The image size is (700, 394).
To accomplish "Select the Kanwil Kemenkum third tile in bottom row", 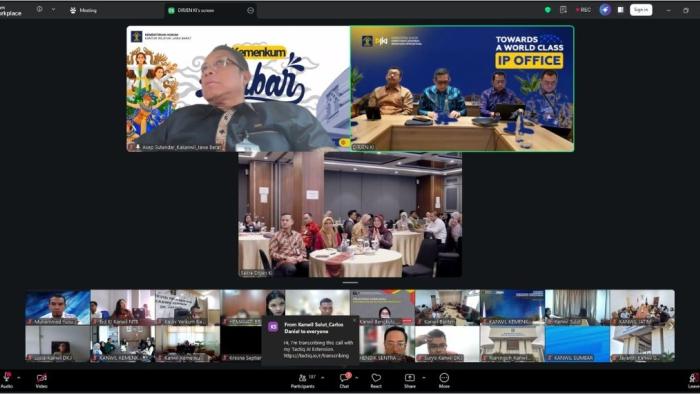I will (x=188, y=344).
